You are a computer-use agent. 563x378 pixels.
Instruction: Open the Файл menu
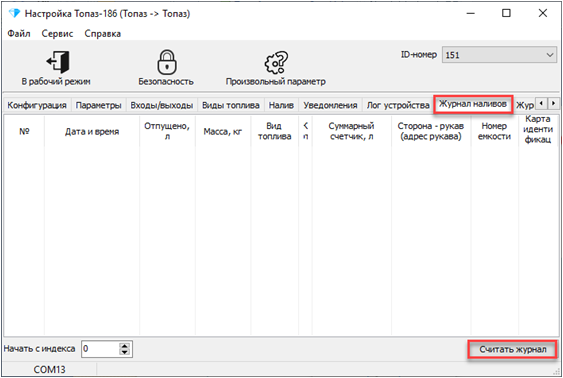pyautogui.click(x=19, y=34)
